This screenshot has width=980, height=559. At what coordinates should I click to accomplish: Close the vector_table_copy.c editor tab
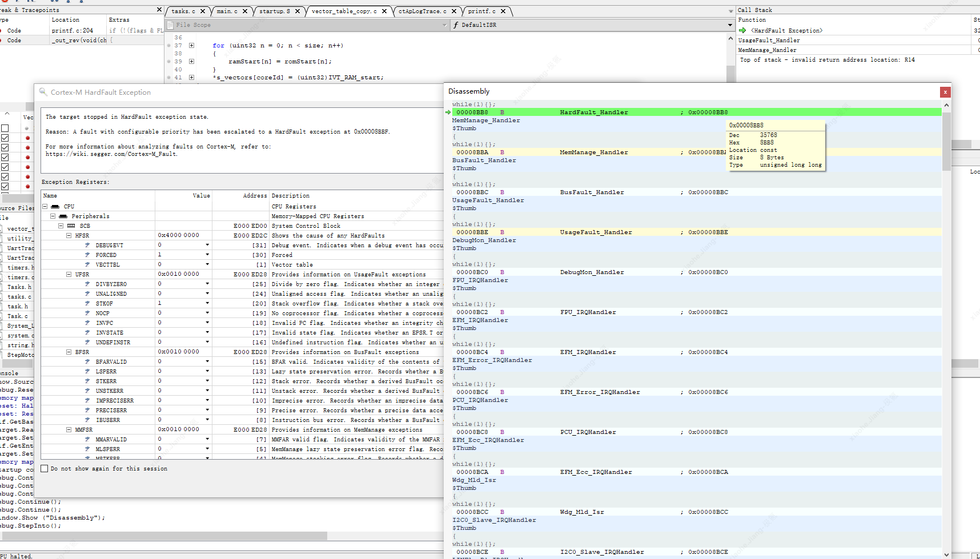[x=384, y=11]
